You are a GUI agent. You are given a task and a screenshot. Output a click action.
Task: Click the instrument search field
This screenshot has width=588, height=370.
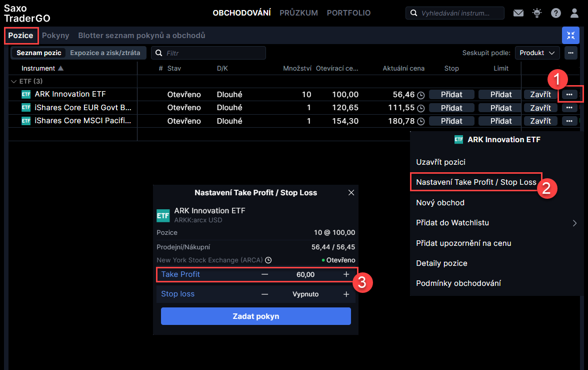455,13
